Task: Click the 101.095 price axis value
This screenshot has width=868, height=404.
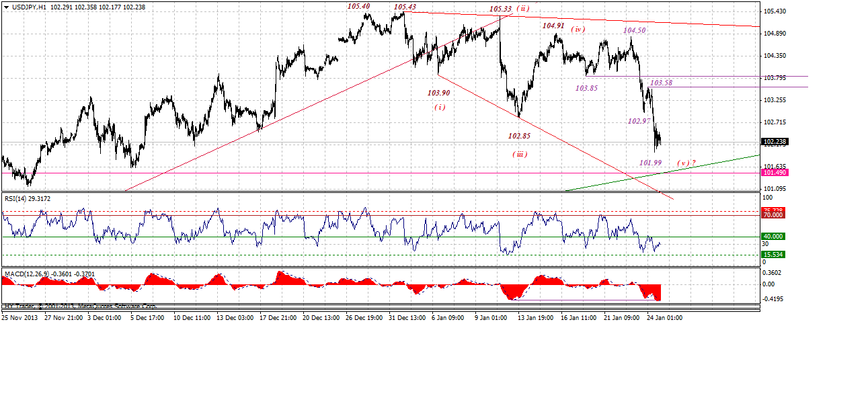Action: tap(775, 189)
